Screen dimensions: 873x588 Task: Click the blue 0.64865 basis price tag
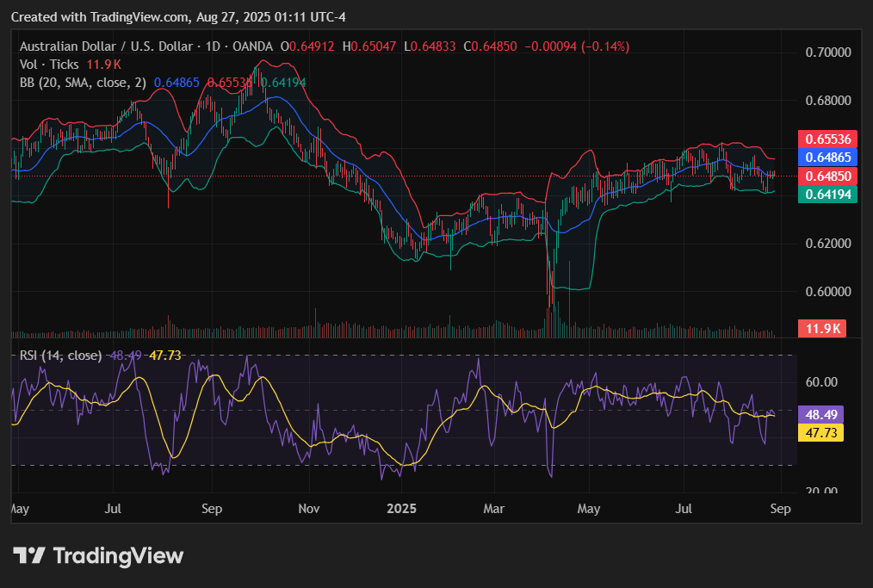[x=827, y=158]
